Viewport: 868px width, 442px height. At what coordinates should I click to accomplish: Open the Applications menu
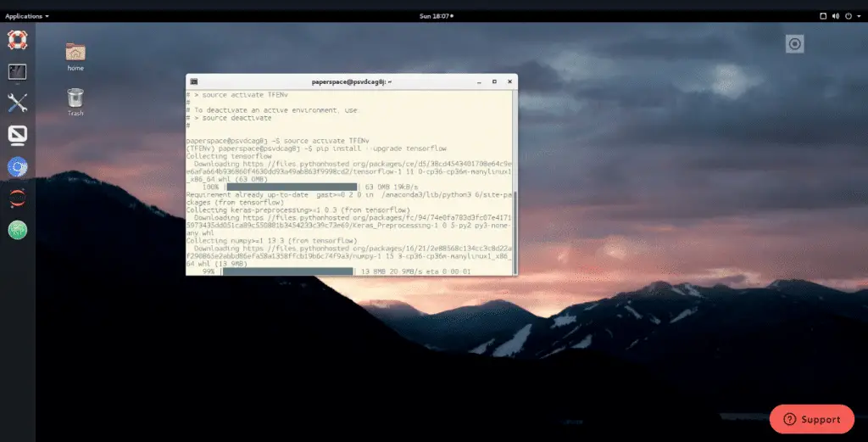click(x=27, y=16)
